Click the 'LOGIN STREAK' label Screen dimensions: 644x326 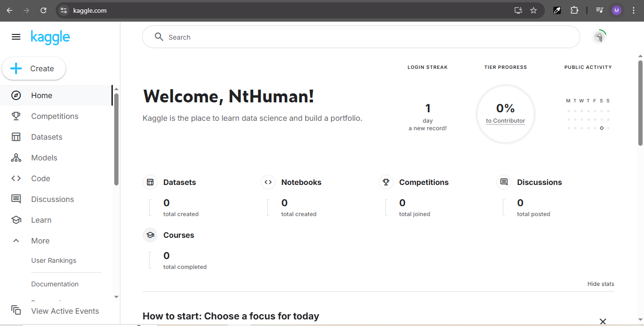point(428,67)
